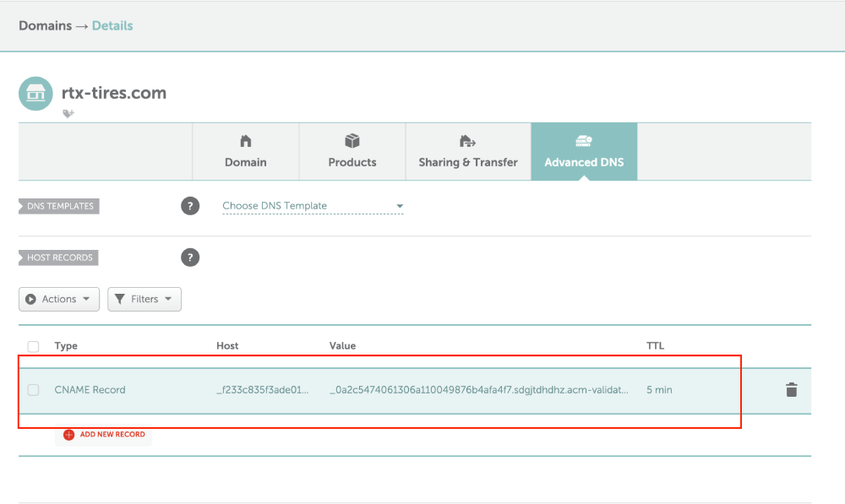
Task: Click the rtx-tires.com storefront domain icon
Action: pos(35,94)
